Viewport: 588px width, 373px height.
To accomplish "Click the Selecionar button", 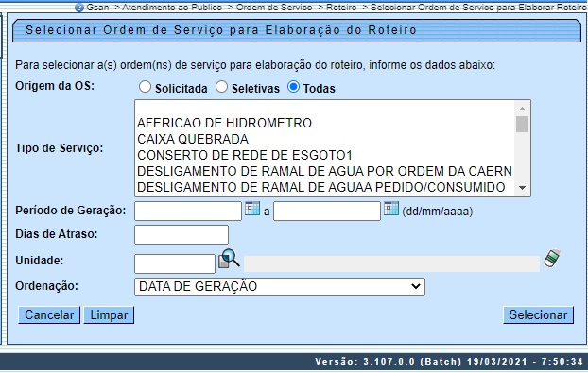I will click(538, 315).
